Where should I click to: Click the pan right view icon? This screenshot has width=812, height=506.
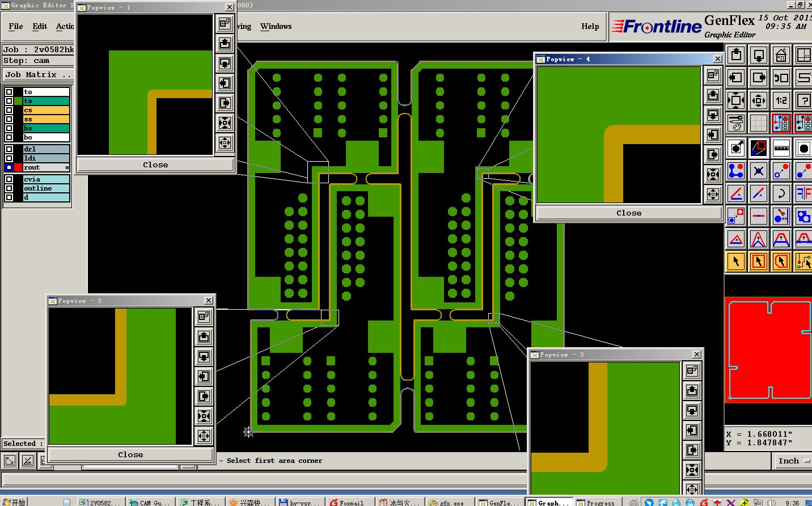(759, 77)
